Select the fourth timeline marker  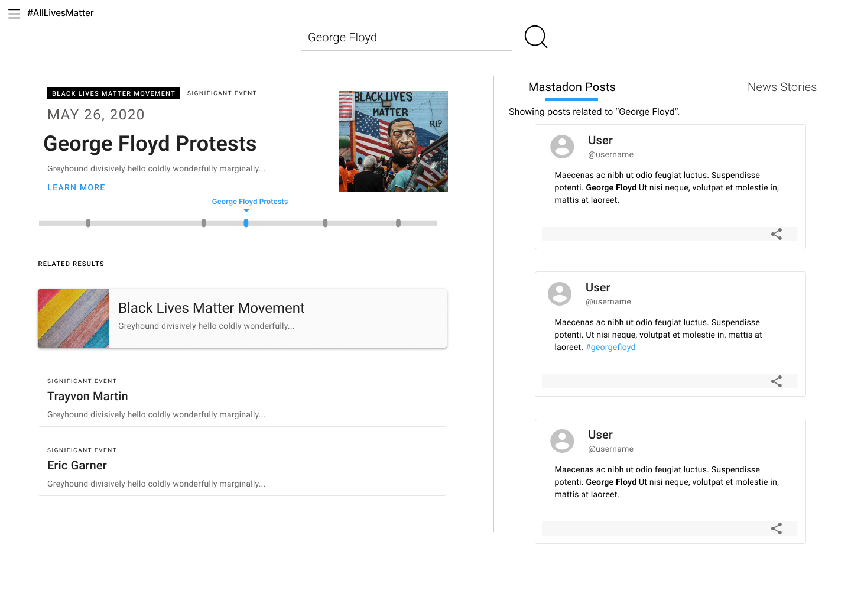coord(325,223)
